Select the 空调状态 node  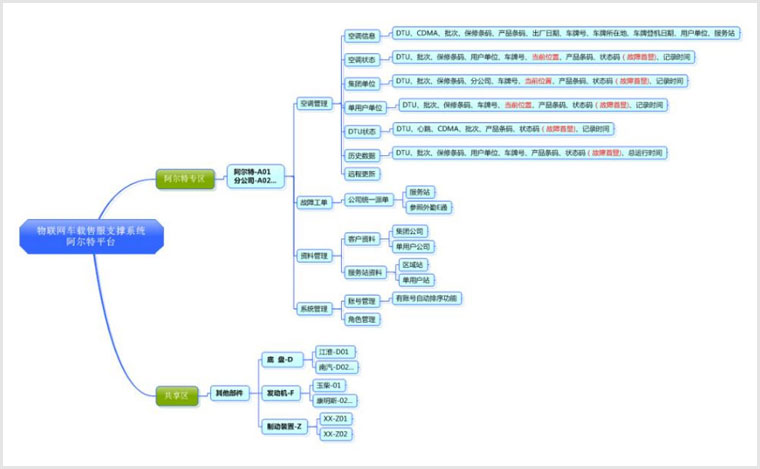click(x=362, y=60)
